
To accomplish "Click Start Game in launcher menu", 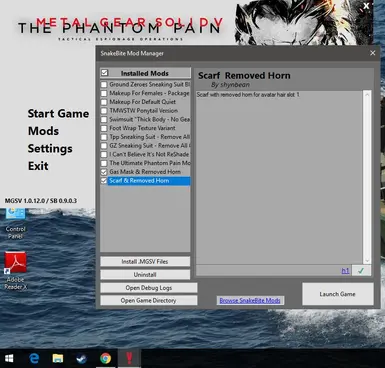I will click(58, 114).
